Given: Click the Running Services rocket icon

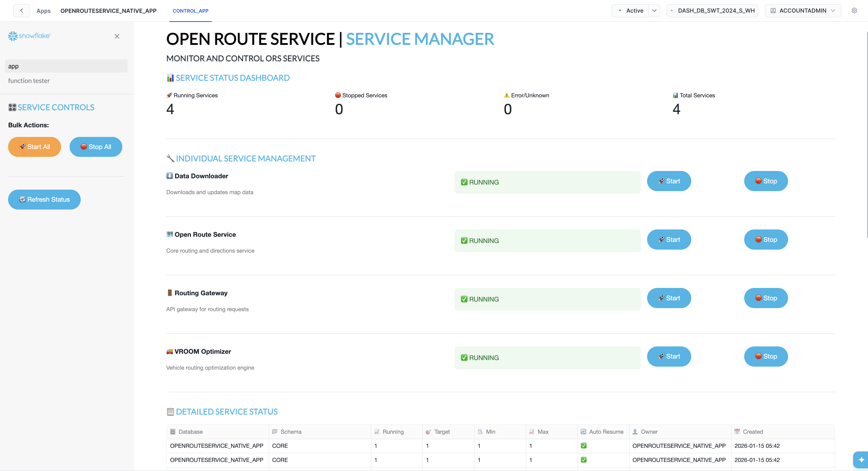Looking at the screenshot, I should point(169,95).
